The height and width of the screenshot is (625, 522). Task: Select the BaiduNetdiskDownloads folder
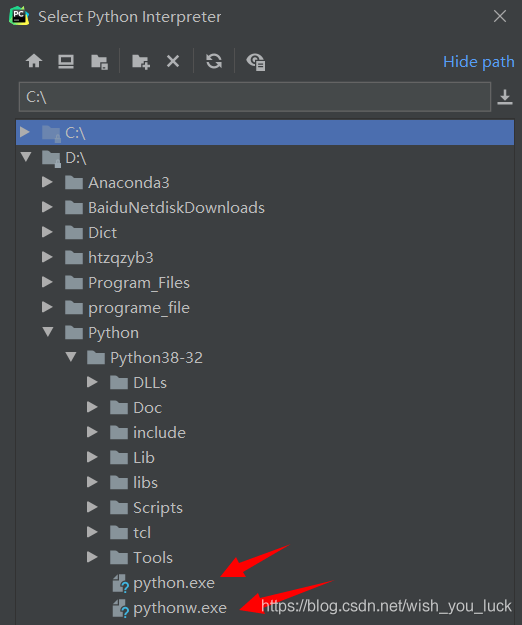point(176,208)
